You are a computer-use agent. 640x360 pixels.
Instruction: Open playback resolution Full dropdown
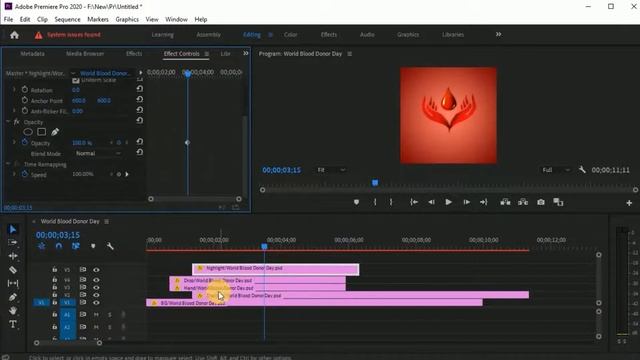(x=556, y=170)
